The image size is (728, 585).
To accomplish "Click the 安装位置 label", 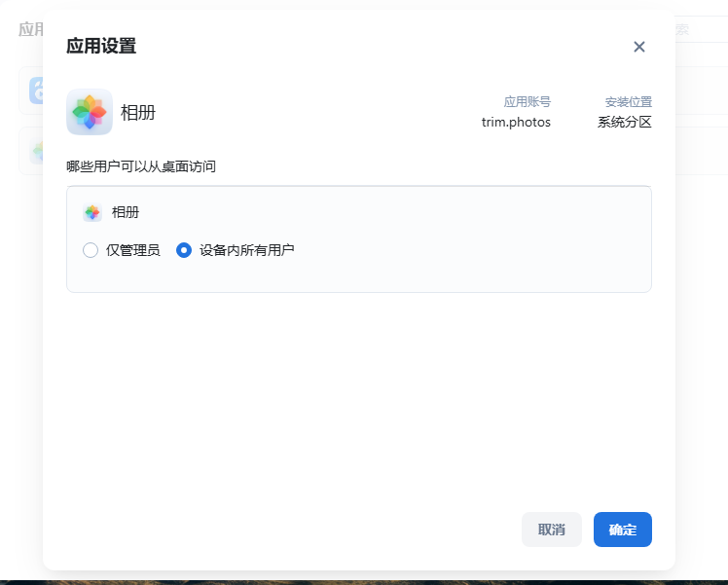I will coord(628,101).
